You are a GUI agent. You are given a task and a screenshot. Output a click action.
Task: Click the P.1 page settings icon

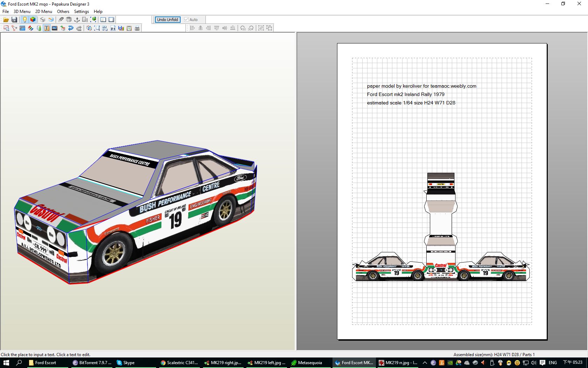point(113,28)
